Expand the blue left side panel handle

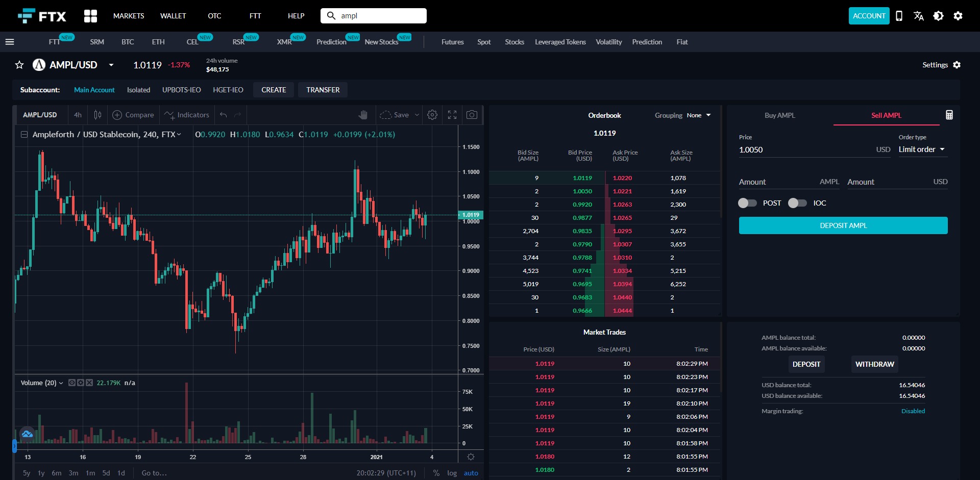[x=14, y=446]
